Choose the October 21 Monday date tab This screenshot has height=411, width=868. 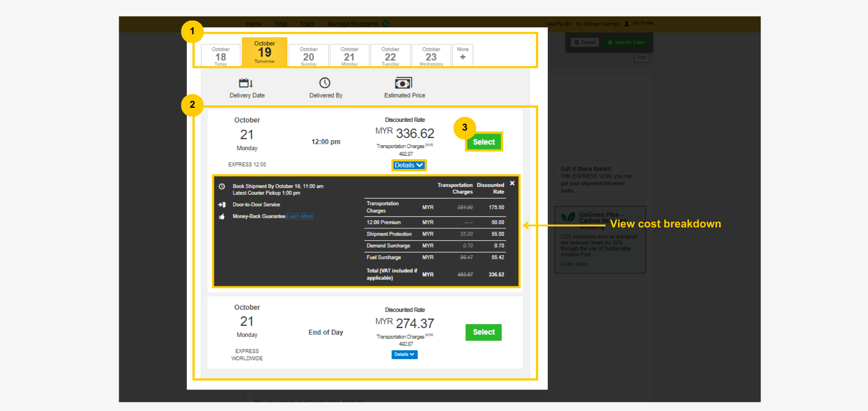pos(349,56)
